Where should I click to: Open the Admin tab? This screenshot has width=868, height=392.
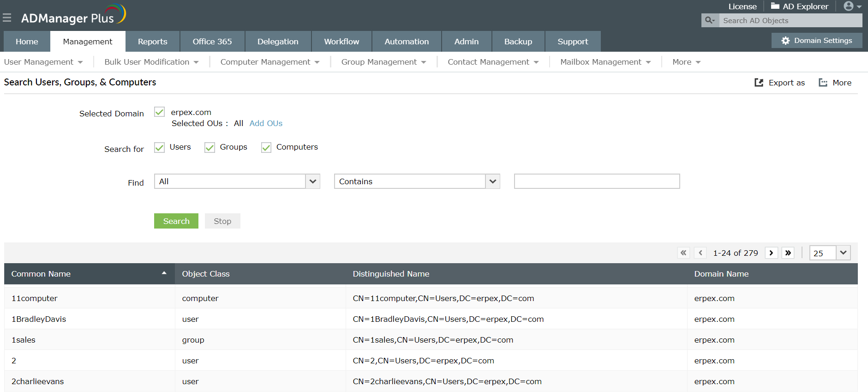[467, 42]
